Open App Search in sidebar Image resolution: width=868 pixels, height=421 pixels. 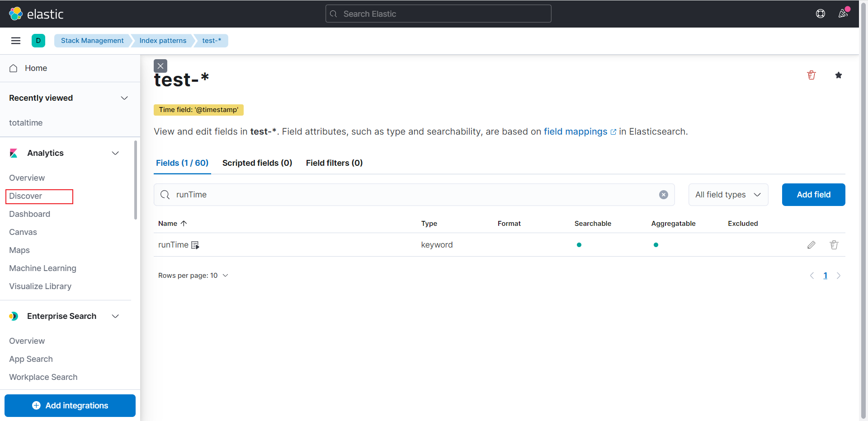pyautogui.click(x=31, y=359)
